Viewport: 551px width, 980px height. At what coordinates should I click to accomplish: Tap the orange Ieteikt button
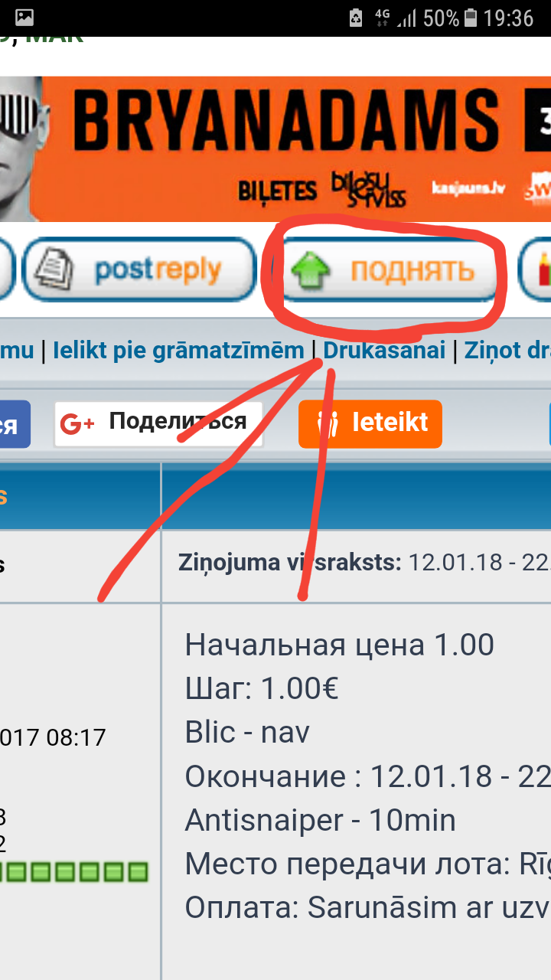click(370, 423)
